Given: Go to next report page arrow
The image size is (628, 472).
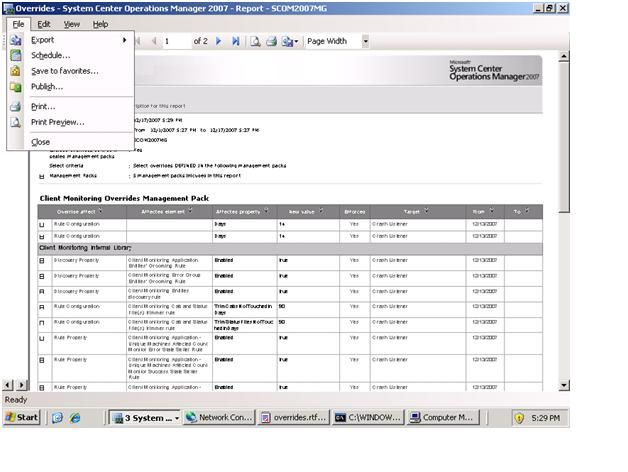Looking at the screenshot, I should click(218, 41).
